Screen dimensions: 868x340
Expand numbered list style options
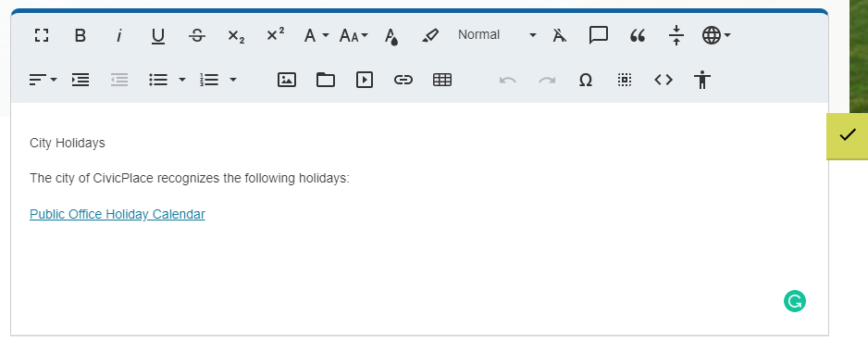pos(233,80)
